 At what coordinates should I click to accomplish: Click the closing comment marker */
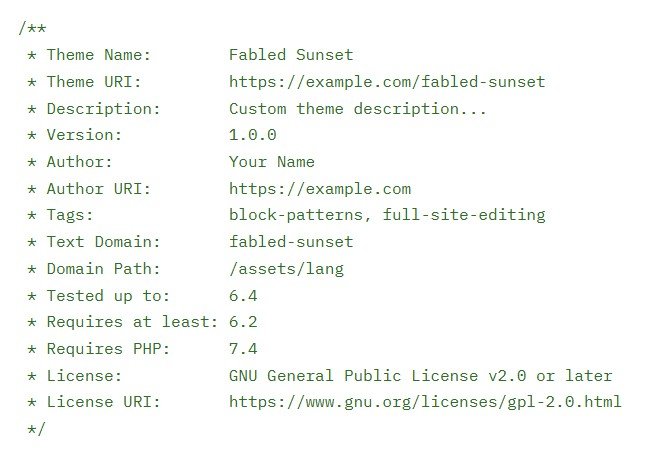pos(36,429)
